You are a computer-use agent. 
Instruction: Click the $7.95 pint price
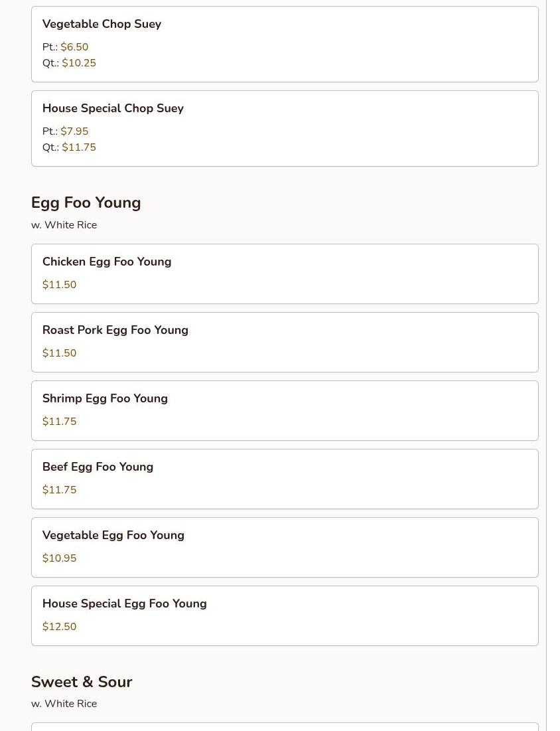(74, 131)
